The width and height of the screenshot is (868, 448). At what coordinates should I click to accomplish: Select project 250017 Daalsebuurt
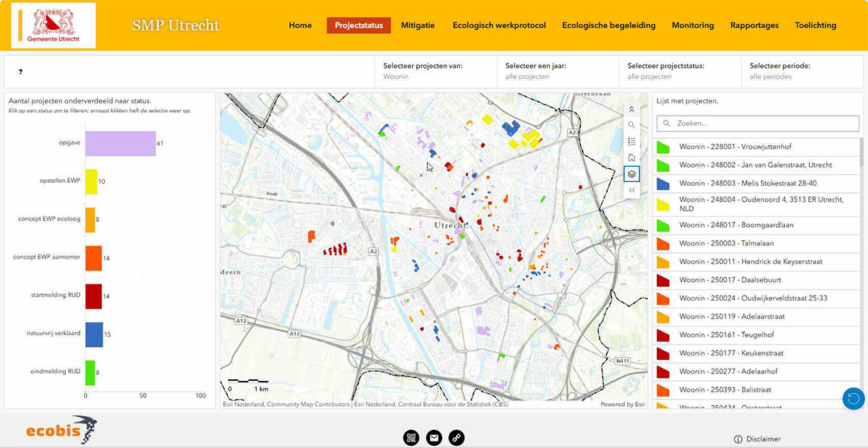[757, 280]
